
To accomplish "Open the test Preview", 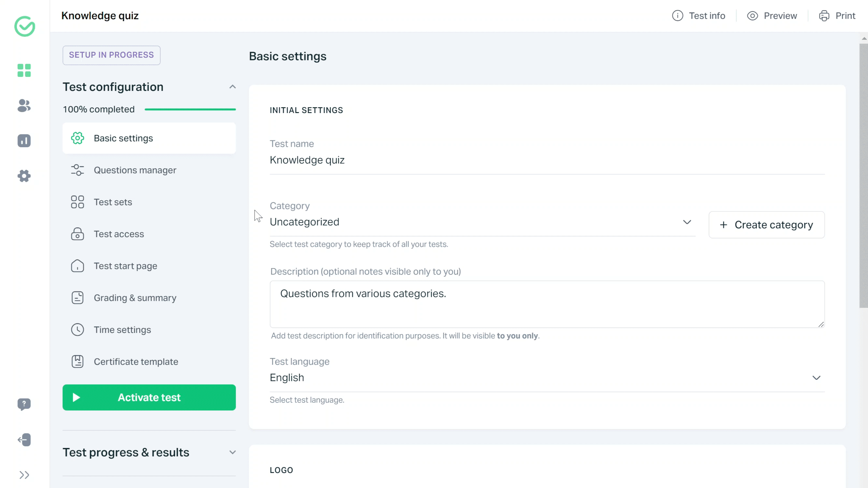I will point(772,16).
